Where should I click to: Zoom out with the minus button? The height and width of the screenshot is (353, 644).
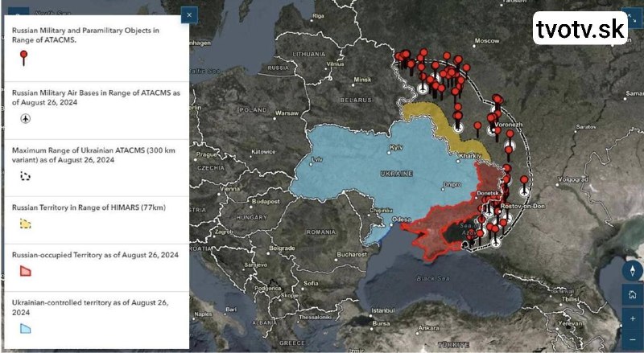point(633,339)
